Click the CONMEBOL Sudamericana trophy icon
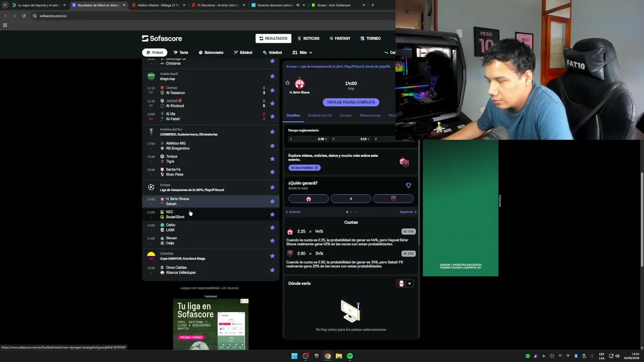Viewport: 644px width, 362px height. pyautogui.click(x=151, y=132)
